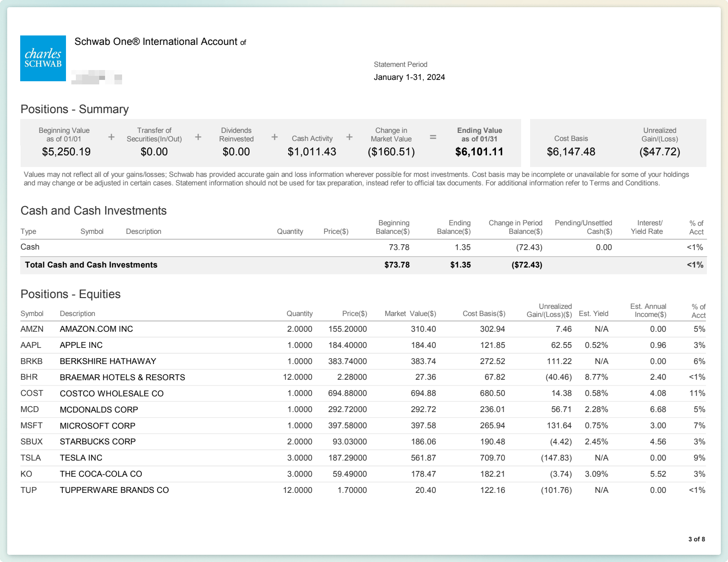
Task: Select the Statement Period date January 1-31, 2024
Action: [x=409, y=77]
